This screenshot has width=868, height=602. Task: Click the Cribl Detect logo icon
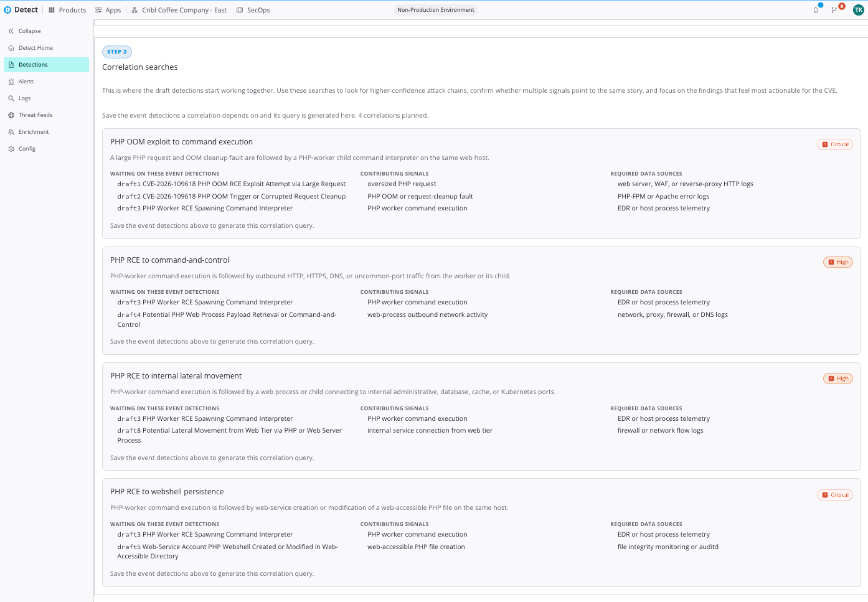tap(7, 10)
